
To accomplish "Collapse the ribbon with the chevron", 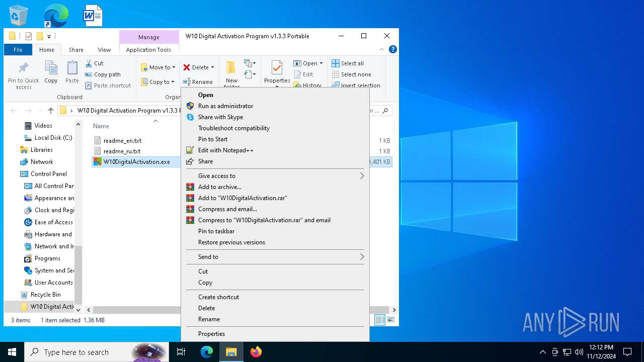I will 382,49.
